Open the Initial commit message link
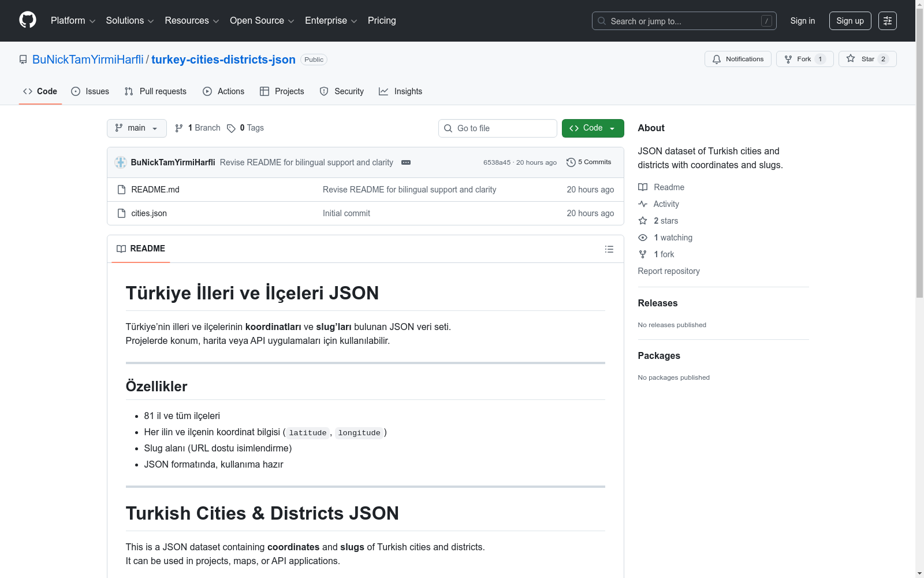 (x=346, y=213)
